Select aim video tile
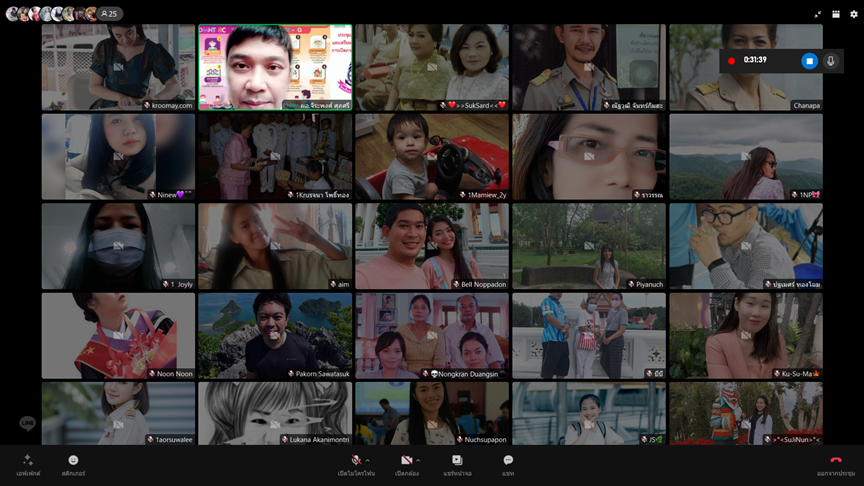The height and width of the screenshot is (486, 864). coord(275,246)
